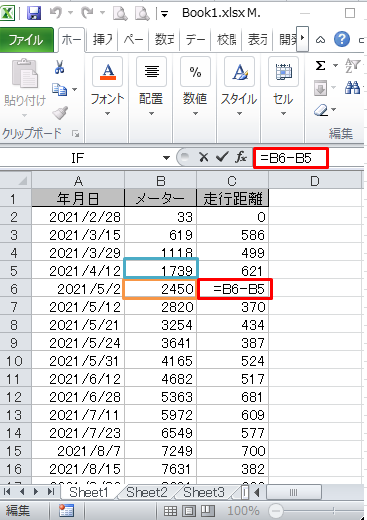
Task: Open the ファイル File tab
Action: pos(26,40)
